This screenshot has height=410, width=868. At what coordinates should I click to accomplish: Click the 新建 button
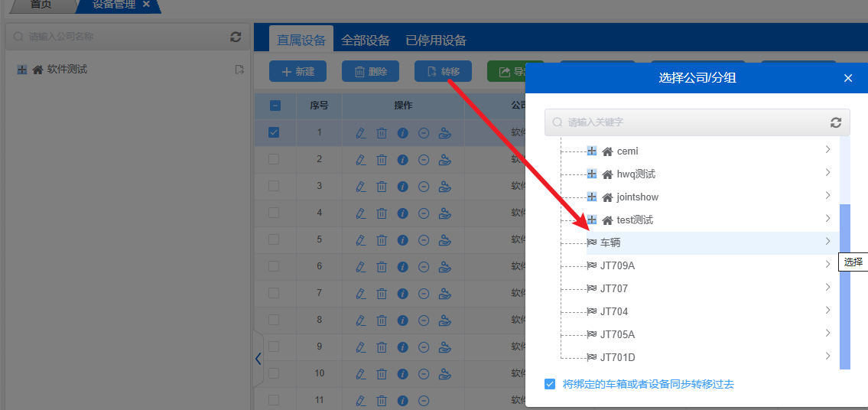point(297,72)
